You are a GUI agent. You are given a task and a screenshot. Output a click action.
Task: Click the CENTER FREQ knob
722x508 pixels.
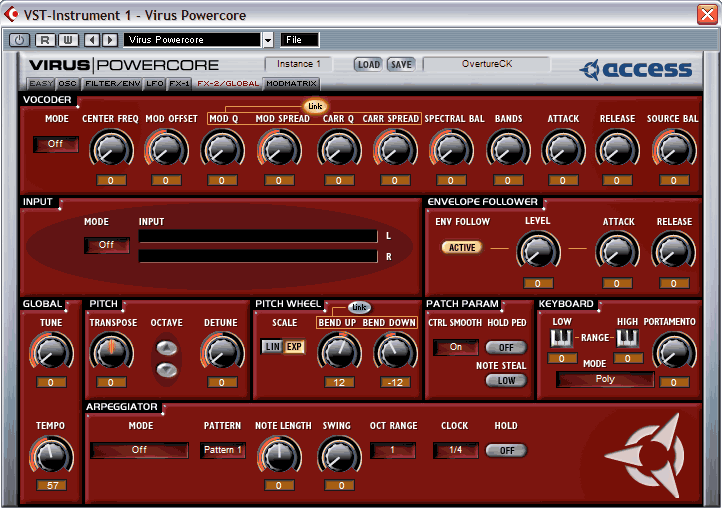[111, 150]
